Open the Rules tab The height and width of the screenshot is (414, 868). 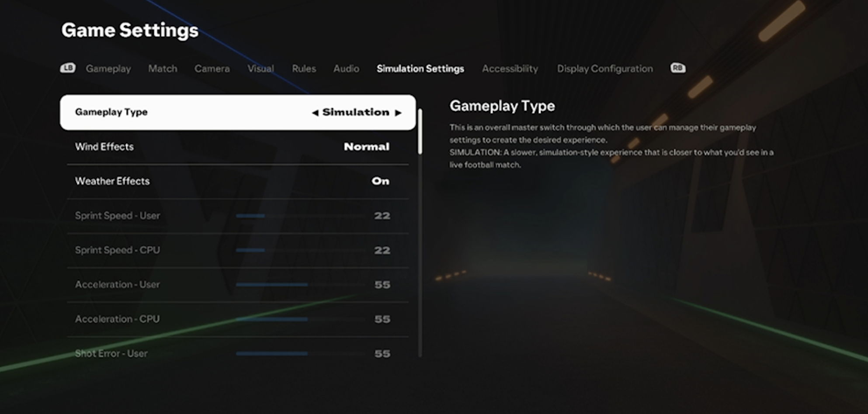coord(304,69)
